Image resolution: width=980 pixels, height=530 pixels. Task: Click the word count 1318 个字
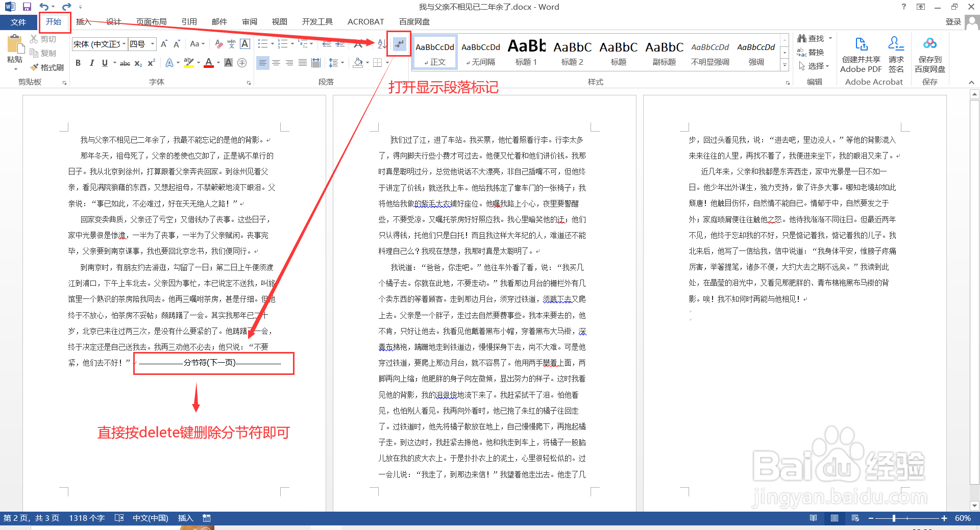click(x=86, y=518)
